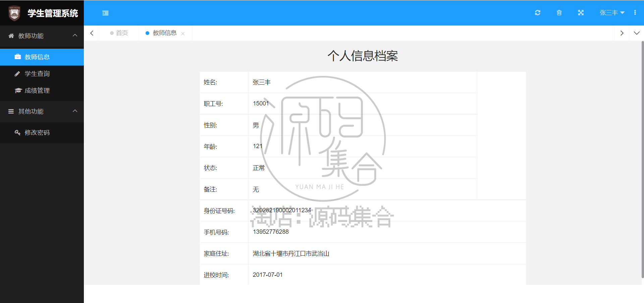Click the 性别: label

[210, 125]
